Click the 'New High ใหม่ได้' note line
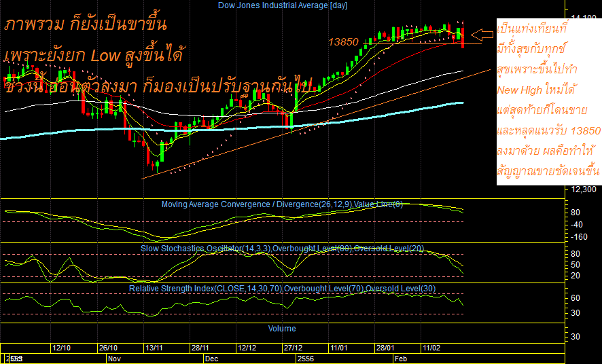The width and height of the screenshot is (602, 364). (535, 90)
